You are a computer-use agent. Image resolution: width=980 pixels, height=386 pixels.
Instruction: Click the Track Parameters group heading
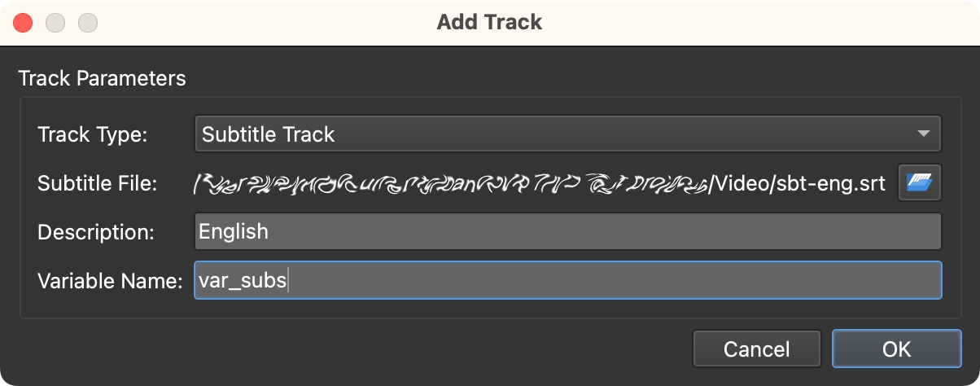click(x=102, y=79)
